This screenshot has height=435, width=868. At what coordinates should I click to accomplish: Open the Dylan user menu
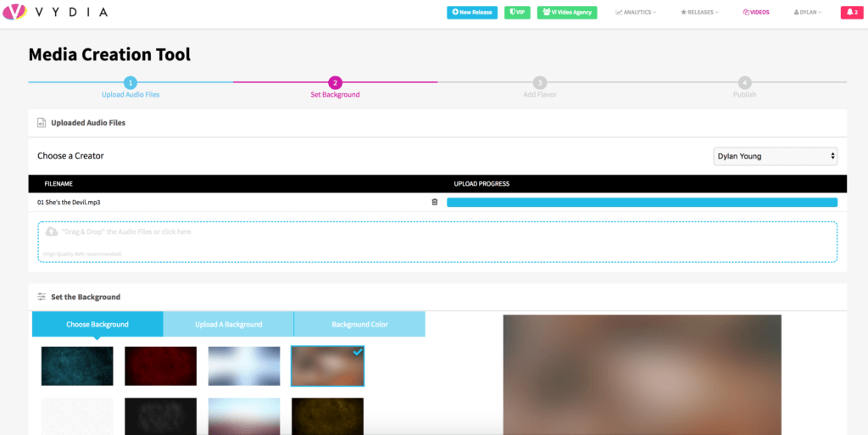tap(808, 12)
